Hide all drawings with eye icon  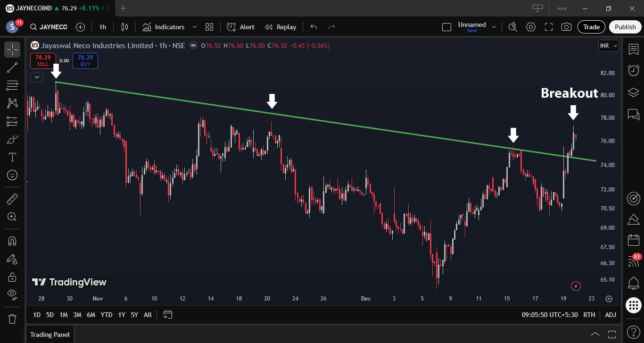coord(12,294)
